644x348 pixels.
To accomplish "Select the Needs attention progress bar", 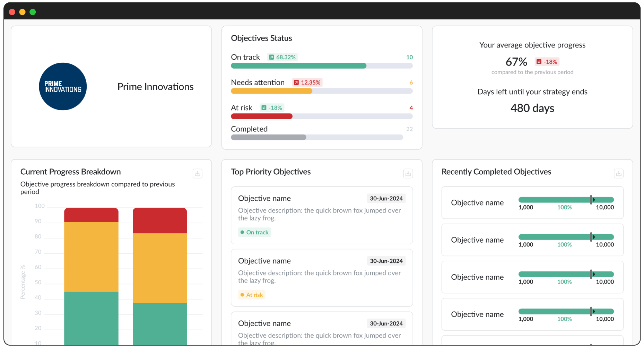I will (x=322, y=91).
